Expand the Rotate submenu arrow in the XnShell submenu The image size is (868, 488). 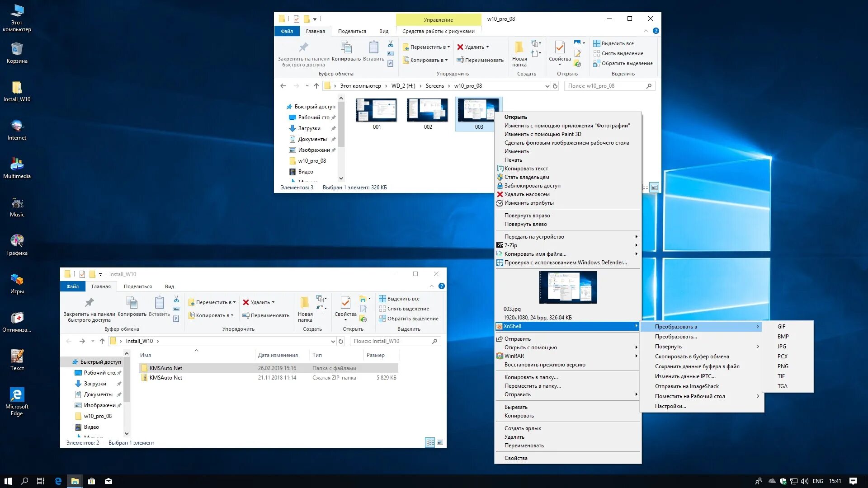[758, 347]
